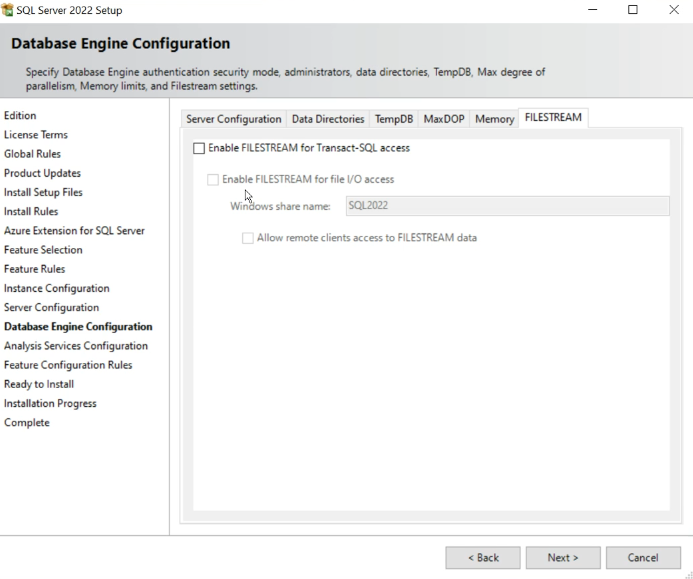Click License Terms in the step list
The height and width of the screenshot is (579, 693).
(x=36, y=135)
